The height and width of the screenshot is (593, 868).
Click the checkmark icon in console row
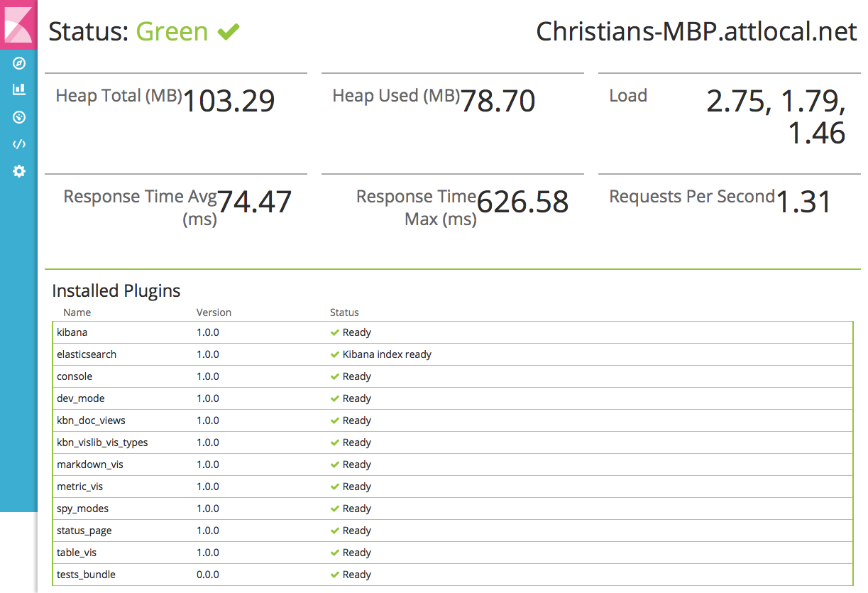[334, 376]
